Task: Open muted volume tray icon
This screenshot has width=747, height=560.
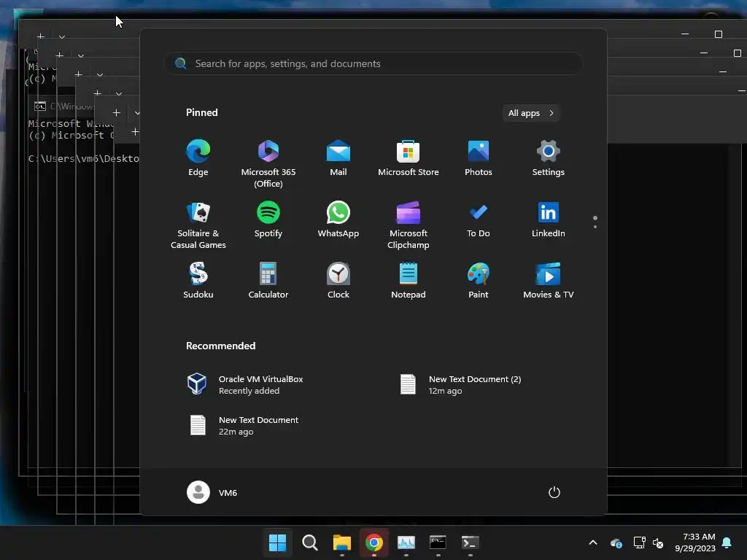Action: (659, 542)
